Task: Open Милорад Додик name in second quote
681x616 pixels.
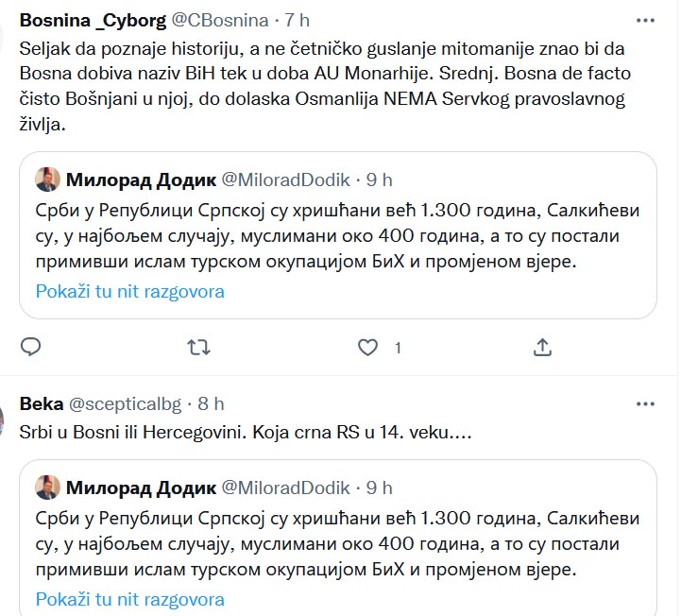Action: click(x=141, y=488)
